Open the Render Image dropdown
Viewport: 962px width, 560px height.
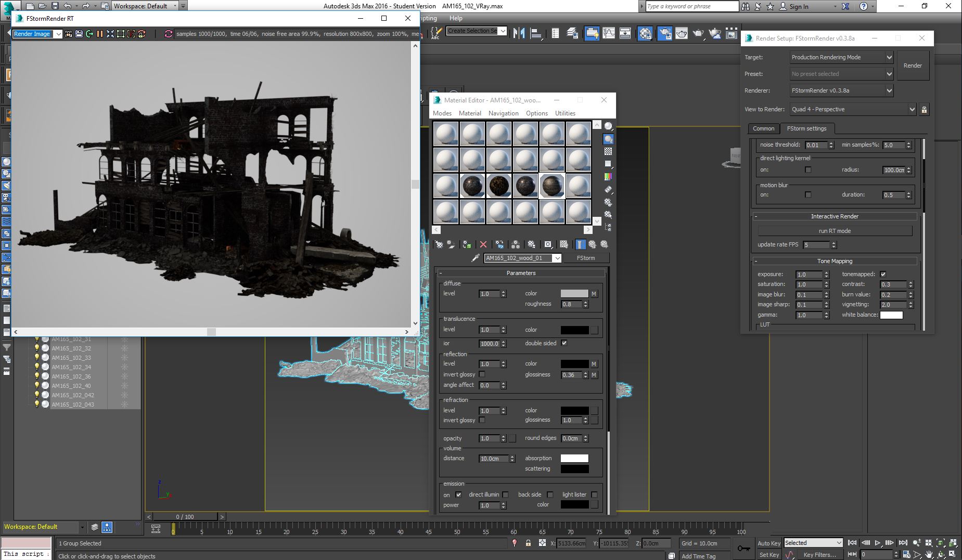coord(58,34)
